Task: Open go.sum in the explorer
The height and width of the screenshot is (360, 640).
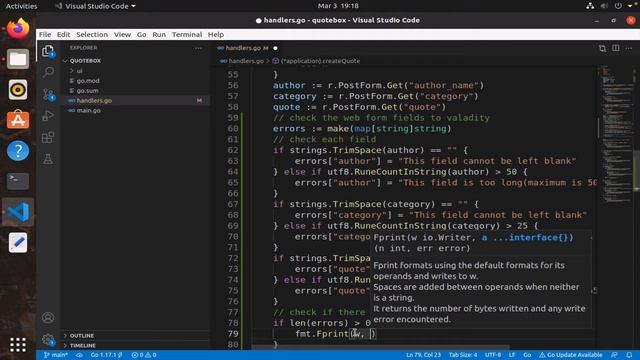Action: [87, 91]
